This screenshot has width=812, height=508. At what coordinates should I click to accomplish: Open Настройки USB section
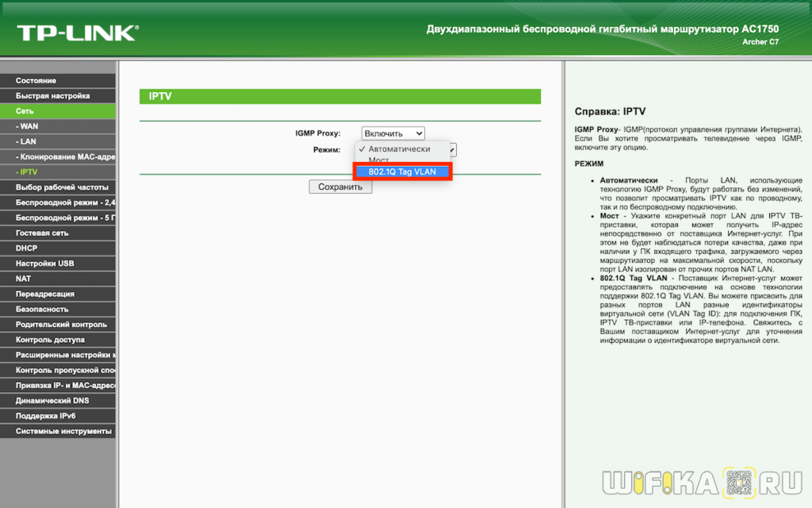[x=57, y=264]
